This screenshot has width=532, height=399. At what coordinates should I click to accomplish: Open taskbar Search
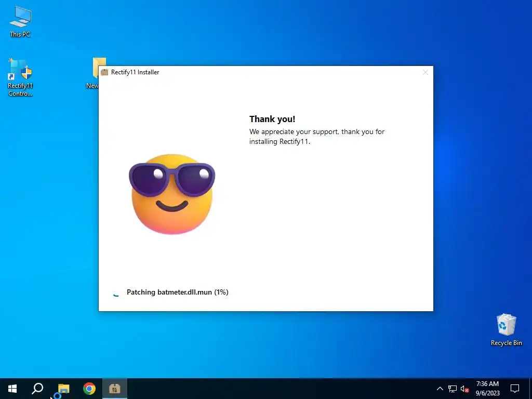[x=37, y=389]
